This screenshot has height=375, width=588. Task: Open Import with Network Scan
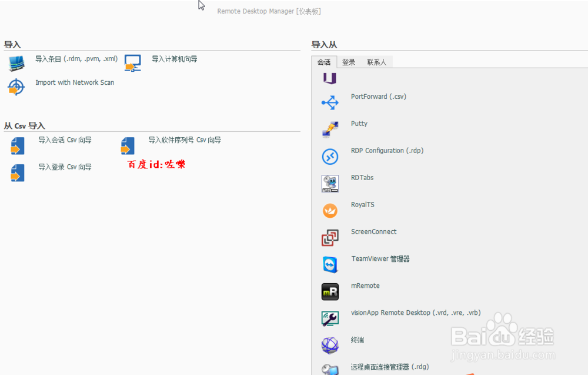coord(75,82)
